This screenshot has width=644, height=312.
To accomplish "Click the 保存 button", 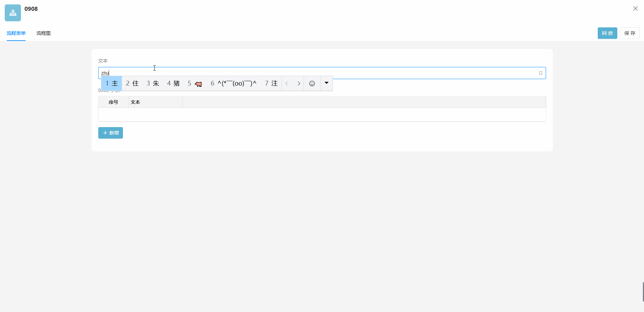I will (629, 33).
